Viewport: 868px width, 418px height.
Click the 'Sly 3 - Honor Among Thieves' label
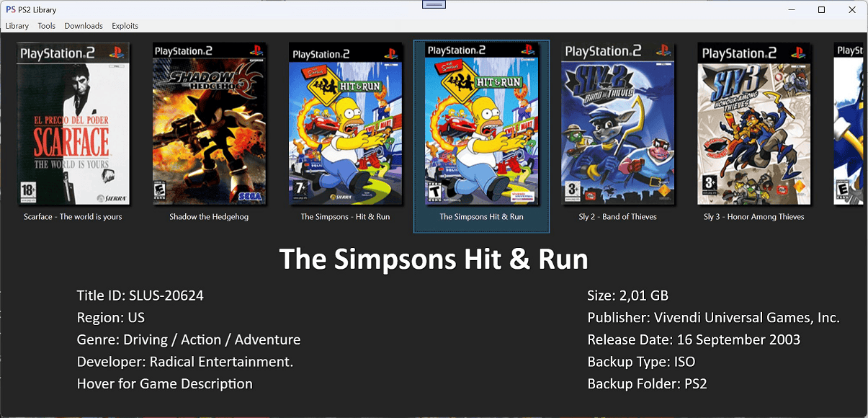[x=753, y=217]
